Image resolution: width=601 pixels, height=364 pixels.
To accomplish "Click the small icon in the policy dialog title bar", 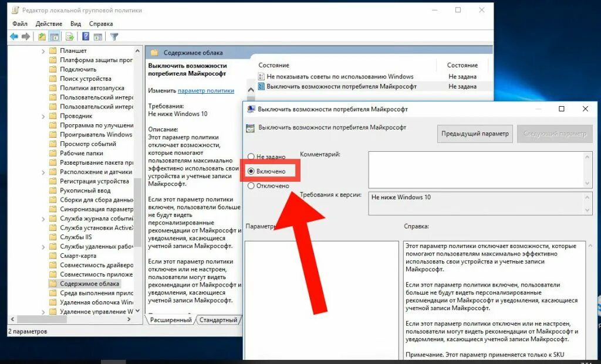I will coord(251,109).
